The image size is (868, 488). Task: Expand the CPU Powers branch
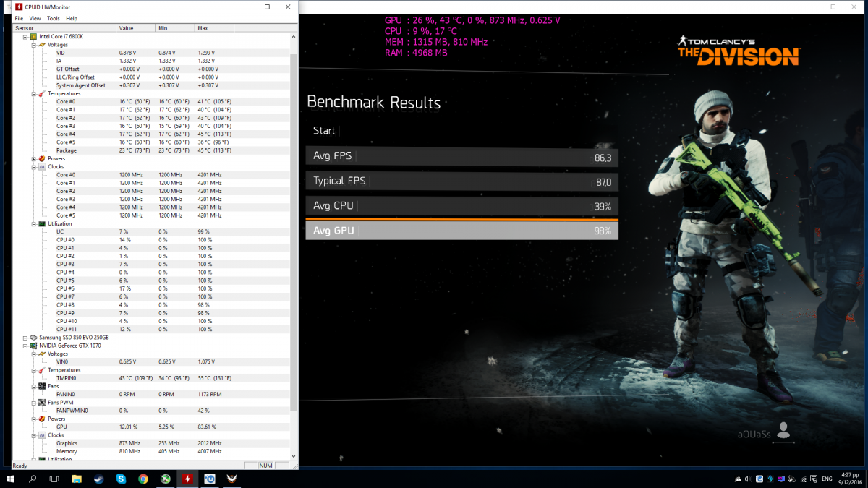pos(33,158)
